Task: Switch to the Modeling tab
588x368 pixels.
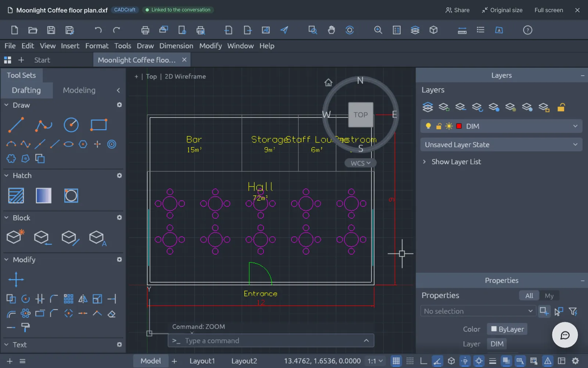Action: pyautogui.click(x=79, y=90)
